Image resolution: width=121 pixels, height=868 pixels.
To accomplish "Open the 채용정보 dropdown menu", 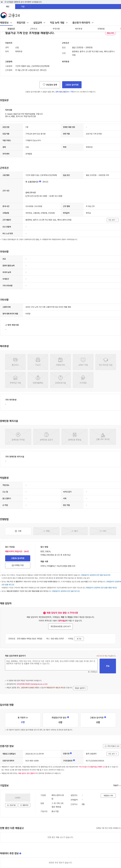I will 6,23.
